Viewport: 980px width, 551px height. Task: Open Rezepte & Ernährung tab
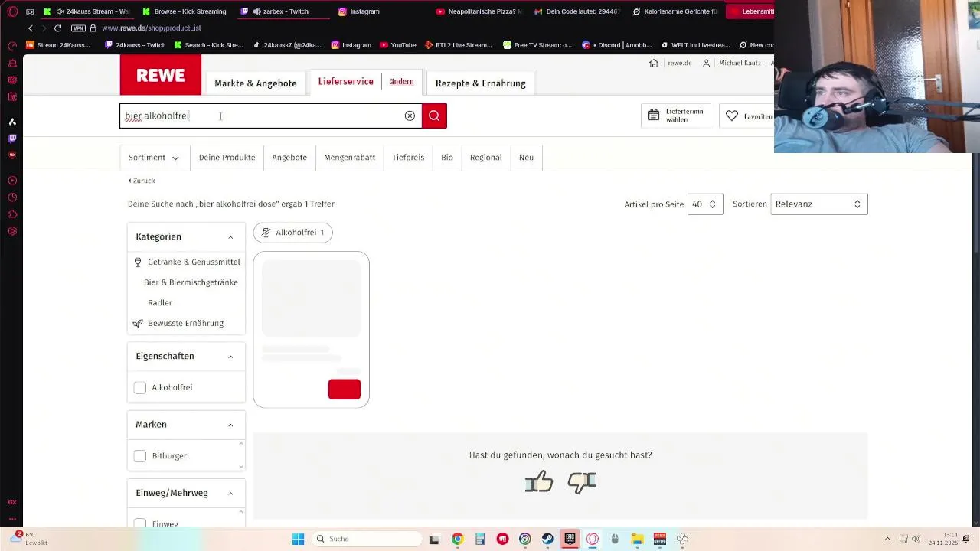pyautogui.click(x=481, y=83)
